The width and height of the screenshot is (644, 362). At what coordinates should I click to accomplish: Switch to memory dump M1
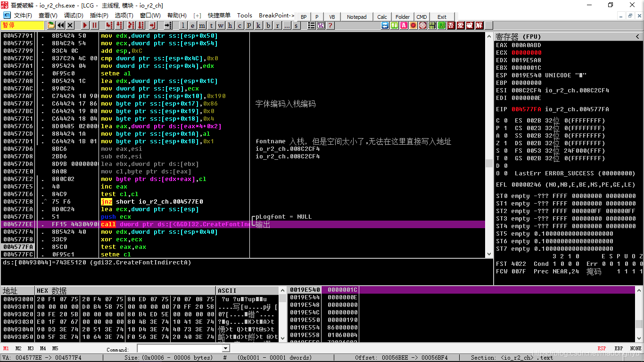tap(6, 348)
